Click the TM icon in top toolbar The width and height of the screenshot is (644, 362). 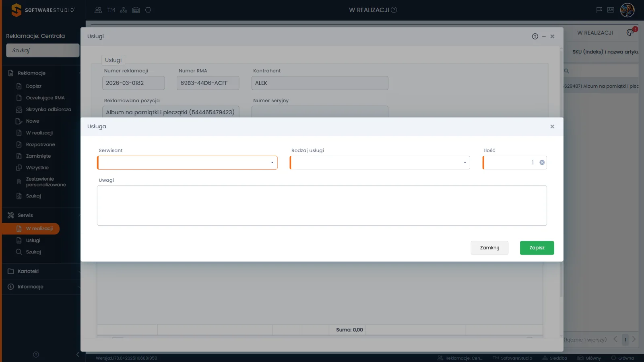pyautogui.click(x=111, y=10)
